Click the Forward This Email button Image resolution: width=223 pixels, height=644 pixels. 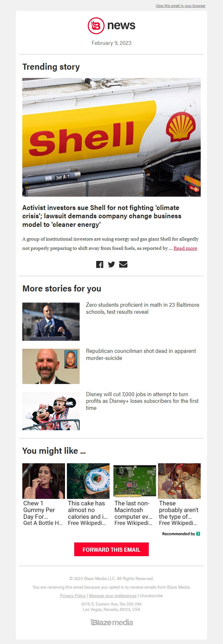point(111,549)
